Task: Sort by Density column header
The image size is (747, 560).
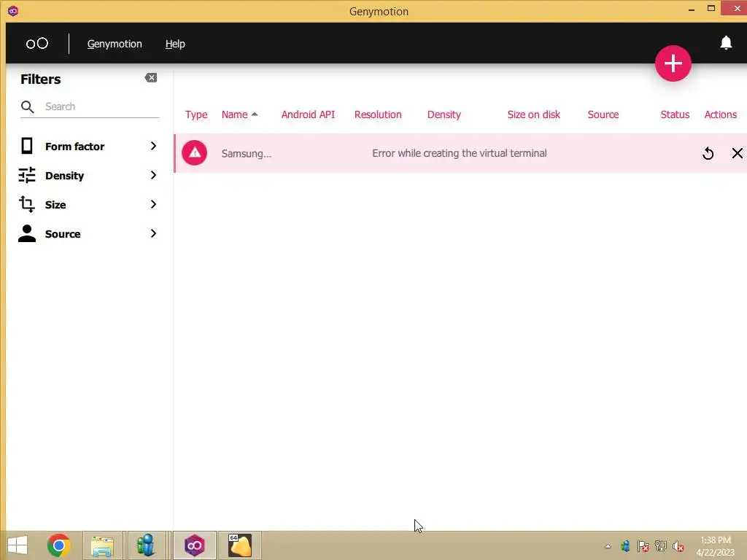Action: tap(444, 114)
